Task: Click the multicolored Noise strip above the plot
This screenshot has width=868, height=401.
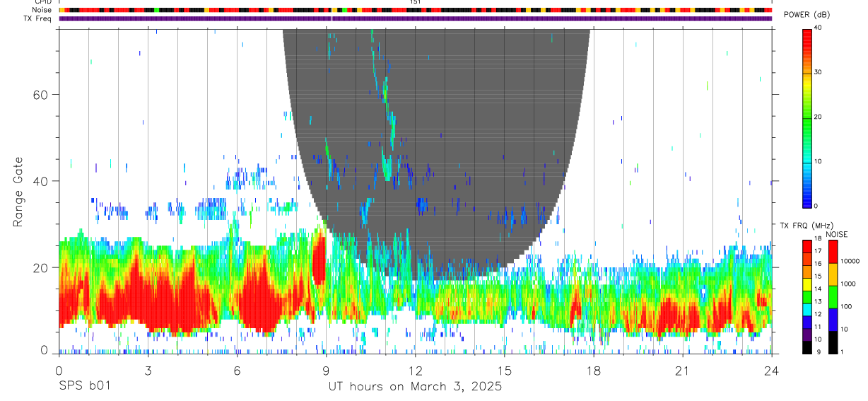Action: click(416, 10)
